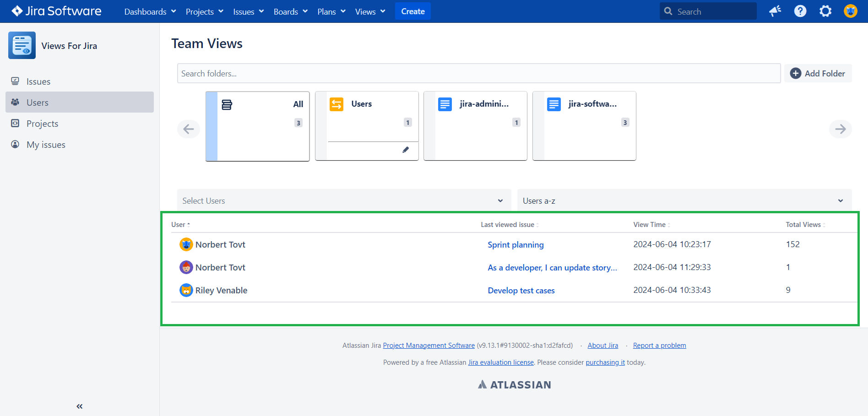
Task: Click the right arrow to scroll folders
Action: tap(840, 129)
